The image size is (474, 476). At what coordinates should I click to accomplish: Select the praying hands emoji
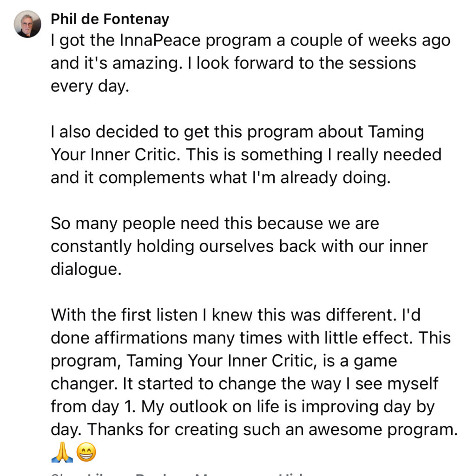pyautogui.click(x=62, y=452)
